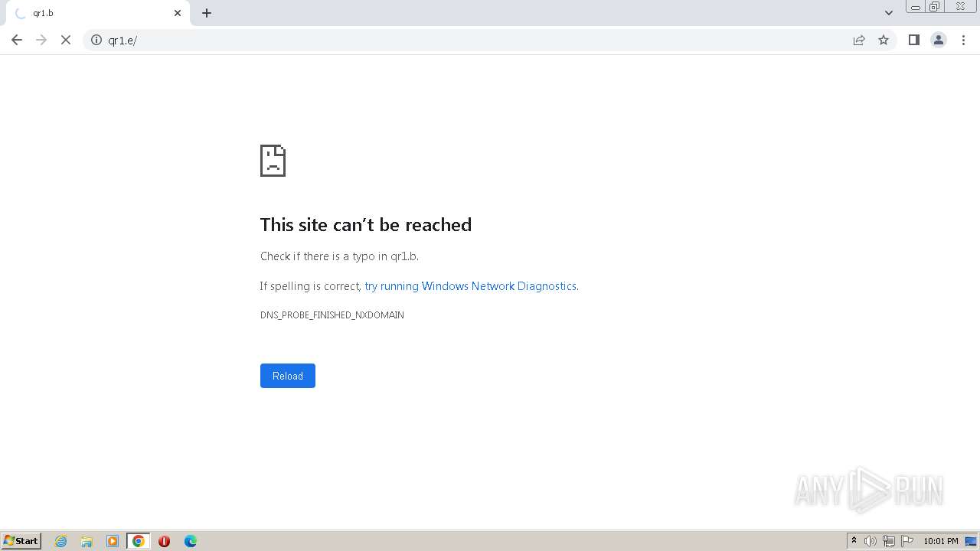Minimize the Chrome window
This screenshot has width=980, height=551.
[915, 7]
